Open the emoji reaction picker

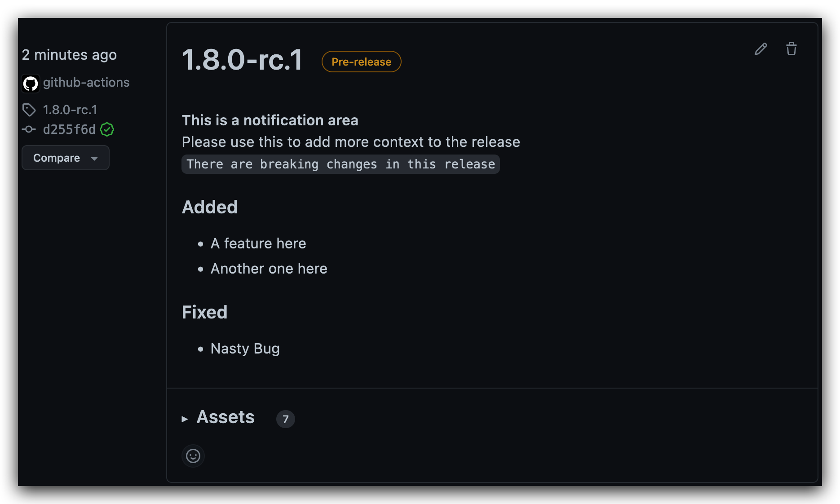point(193,455)
